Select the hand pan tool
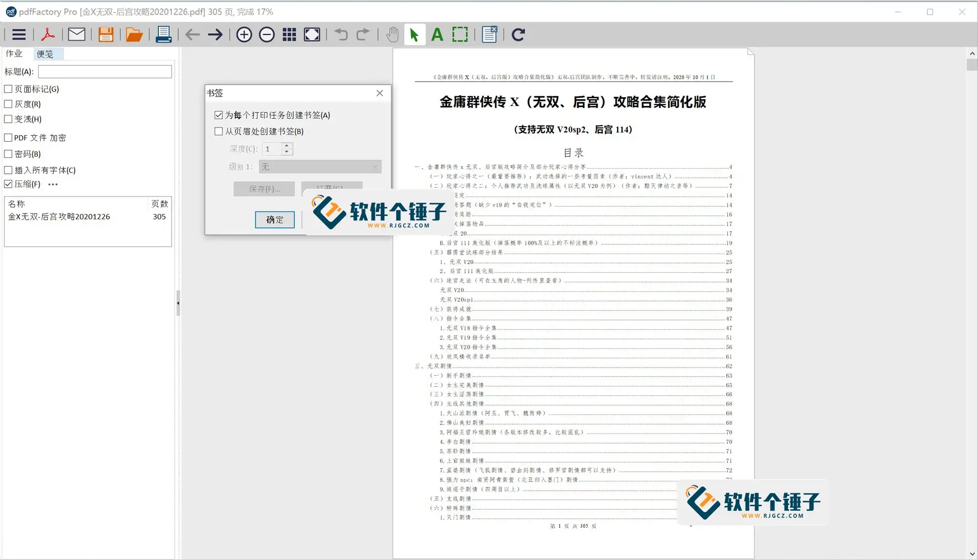The height and width of the screenshot is (560, 978). pyautogui.click(x=392, y=35)
